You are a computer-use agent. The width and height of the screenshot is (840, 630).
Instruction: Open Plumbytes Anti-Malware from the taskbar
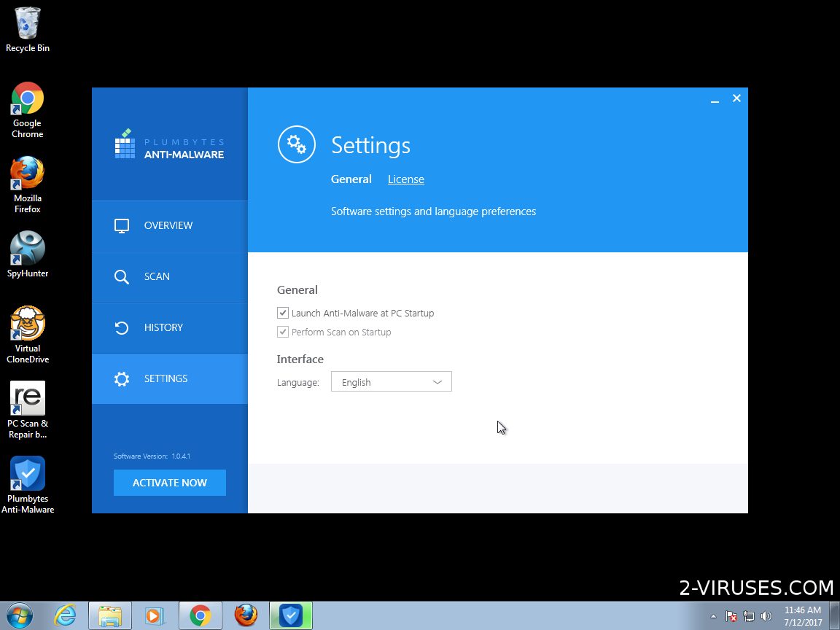291,616
